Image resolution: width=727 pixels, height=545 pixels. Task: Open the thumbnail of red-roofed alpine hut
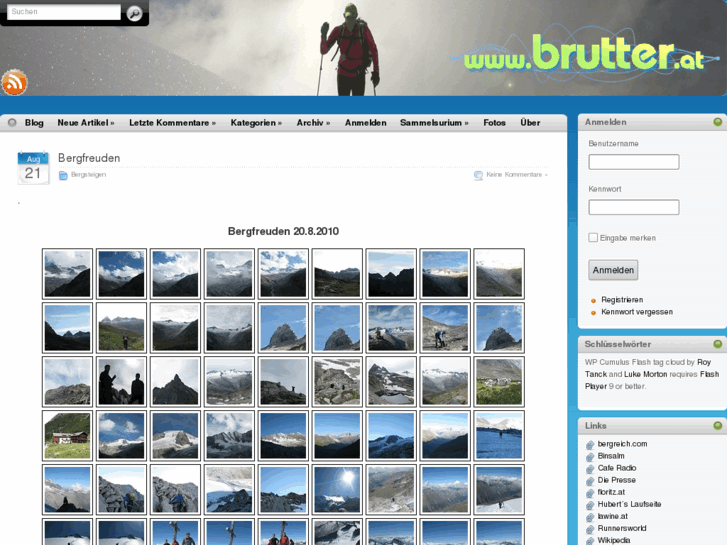[67, 436]
